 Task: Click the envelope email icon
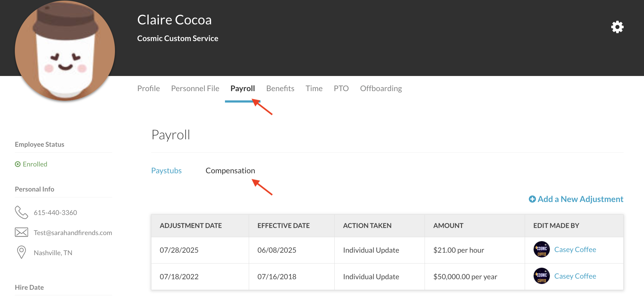point(21,232)
